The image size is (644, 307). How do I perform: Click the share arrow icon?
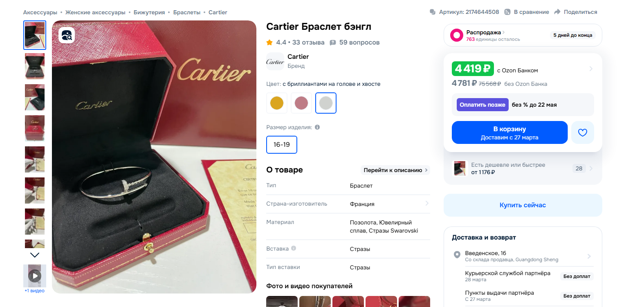557,12
